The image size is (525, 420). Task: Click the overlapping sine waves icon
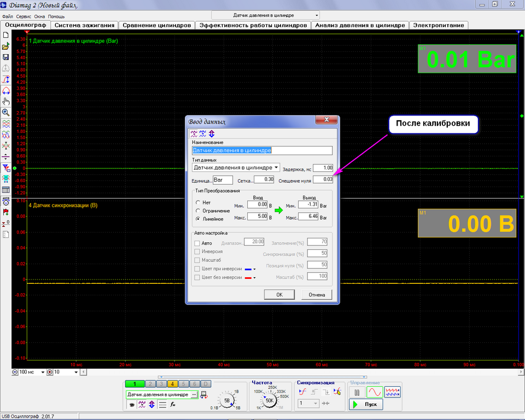coord(5,135)
